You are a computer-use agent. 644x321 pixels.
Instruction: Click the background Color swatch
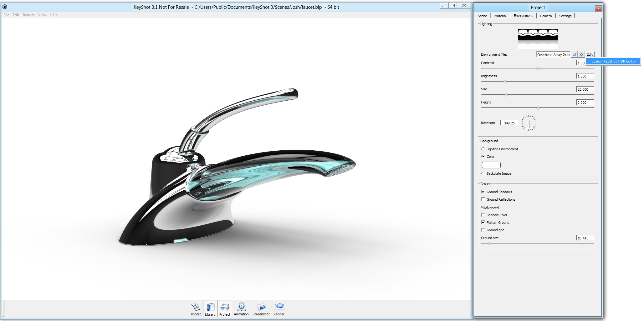(491, 165)
